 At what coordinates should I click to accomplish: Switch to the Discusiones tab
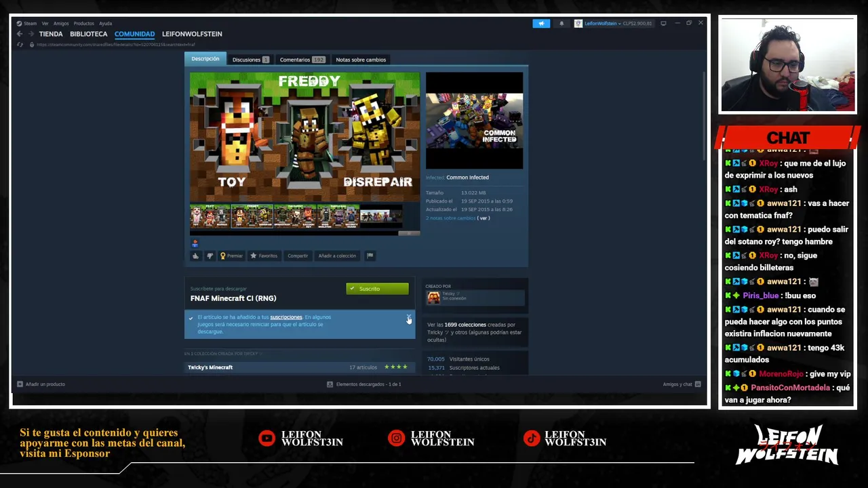coord(250,60)
